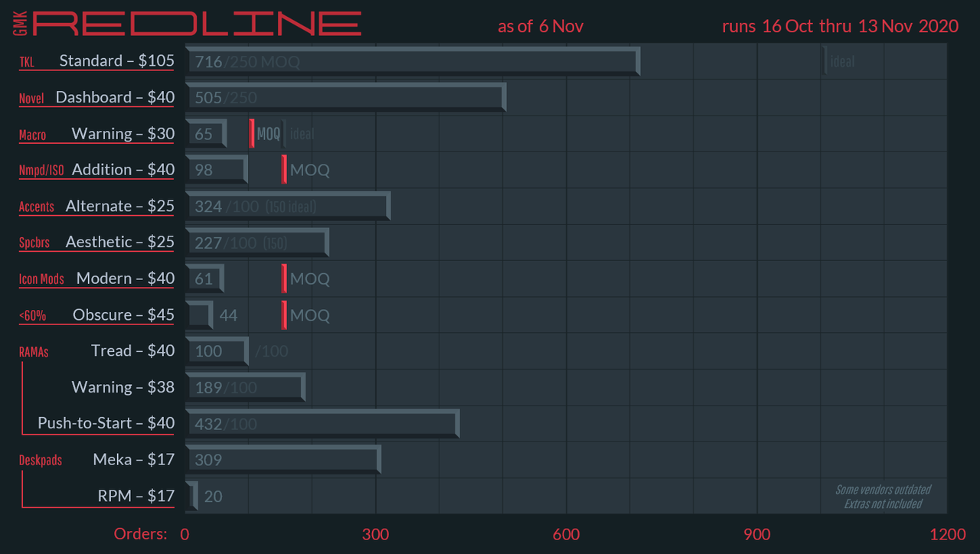
Task: Select the 'Modern – $40' kit label
Action: click(126, 278)
